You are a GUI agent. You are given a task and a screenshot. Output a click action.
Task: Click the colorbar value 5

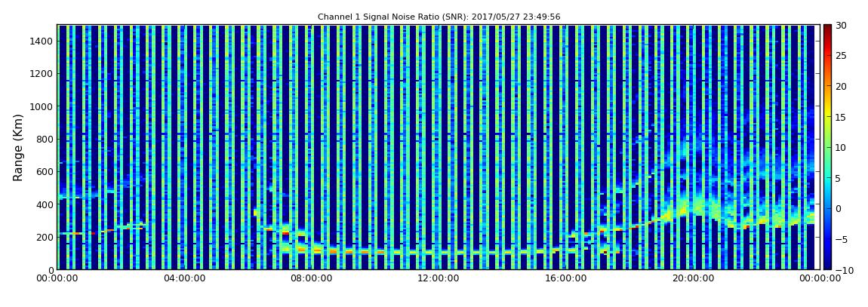click(x=839, y=178)
